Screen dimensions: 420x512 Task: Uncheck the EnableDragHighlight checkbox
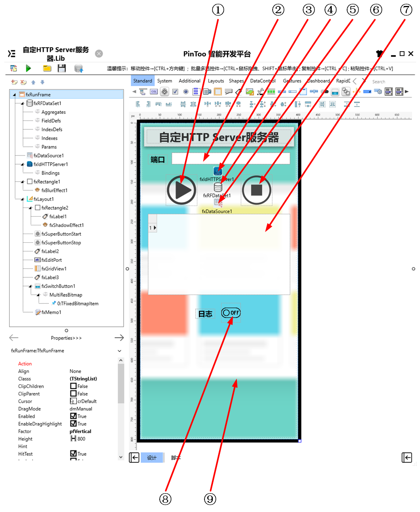[73, 424]
